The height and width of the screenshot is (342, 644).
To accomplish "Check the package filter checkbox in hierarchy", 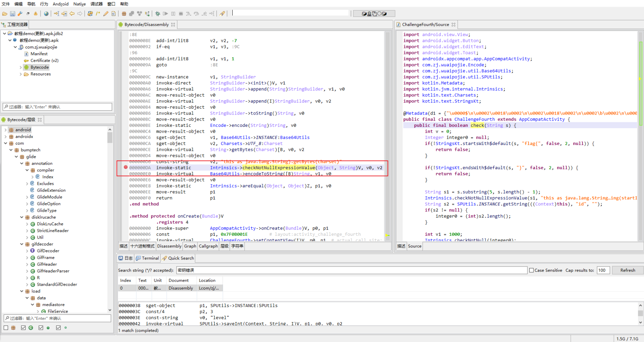I will (x=6, y=328).
